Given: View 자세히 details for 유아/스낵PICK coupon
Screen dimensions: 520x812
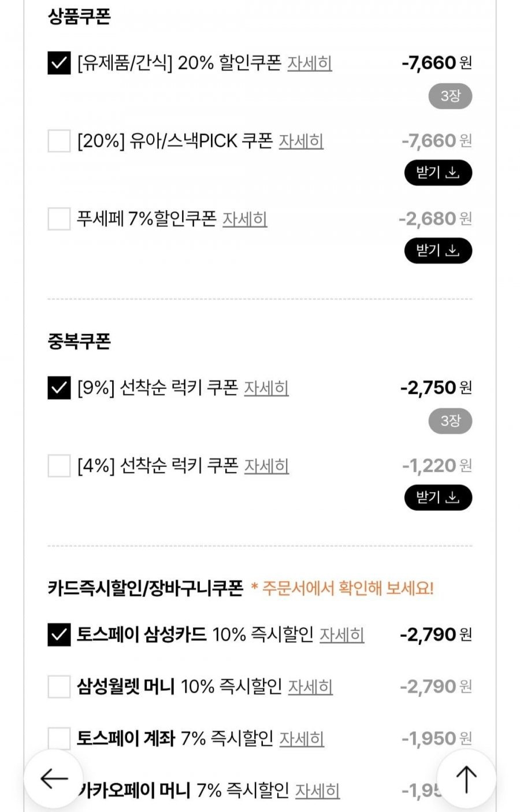Looking at the screenshot, I should pos(301,141).
